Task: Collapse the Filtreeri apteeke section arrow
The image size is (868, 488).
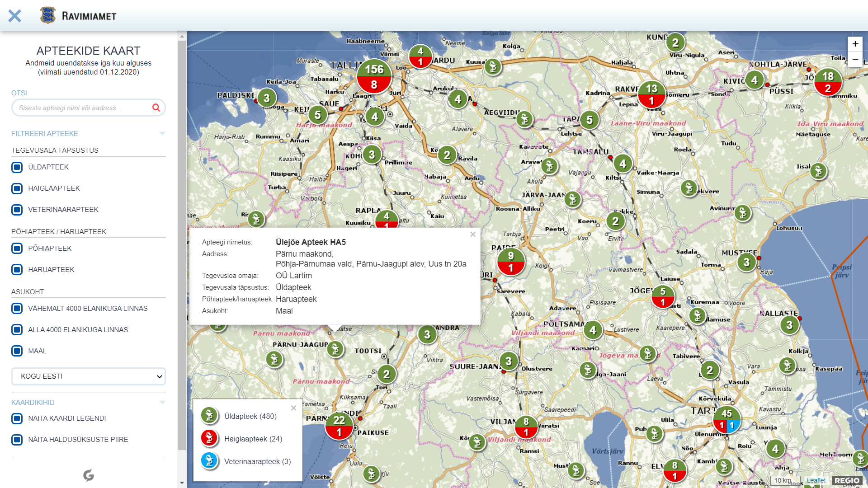Action: coord(163,133)
